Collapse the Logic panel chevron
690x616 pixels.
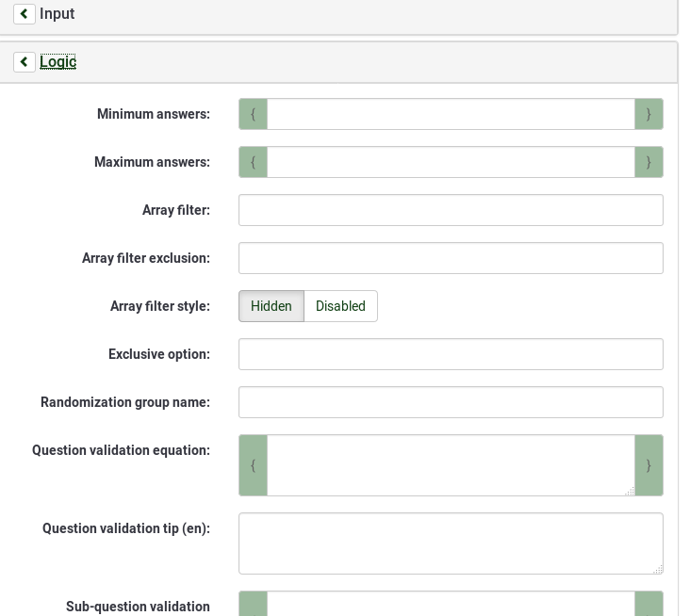click(x=25, y=62)
